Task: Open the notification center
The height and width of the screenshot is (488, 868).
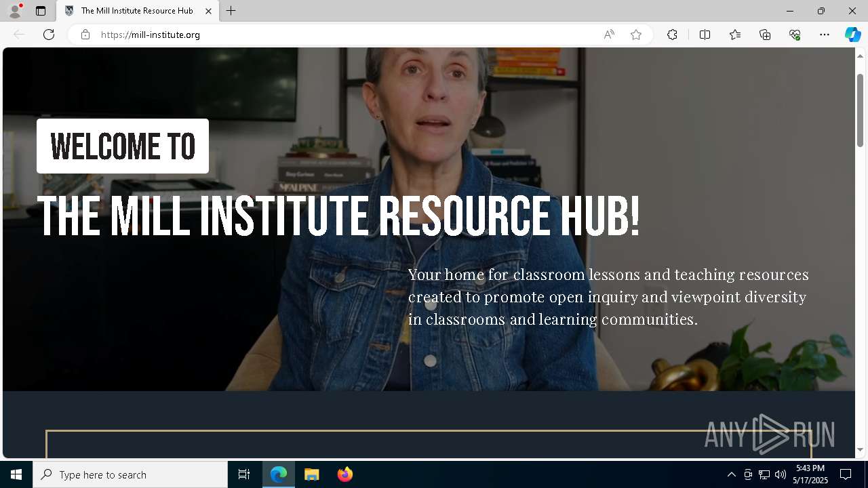Action: 846,474
